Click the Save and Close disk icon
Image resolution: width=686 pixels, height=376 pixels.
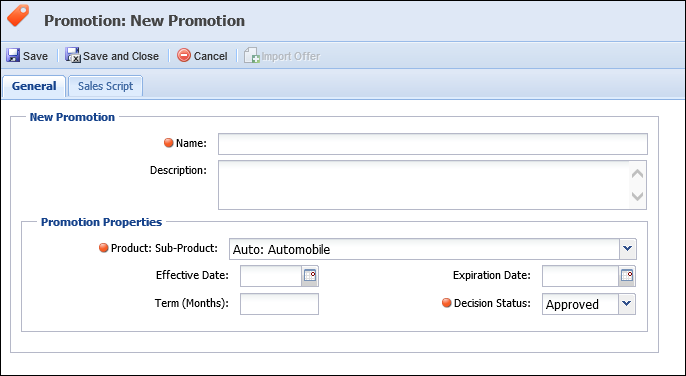click(x=73, y=56)
